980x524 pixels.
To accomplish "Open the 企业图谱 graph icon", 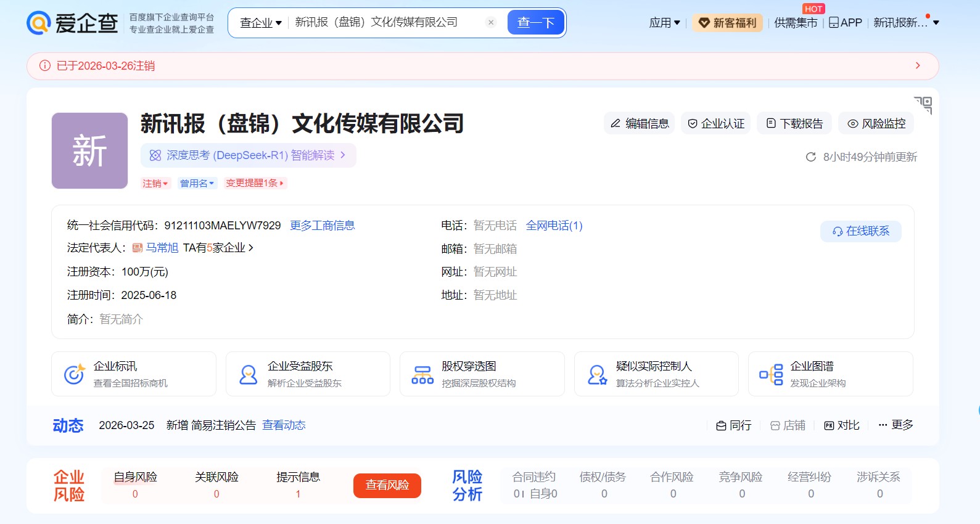I will (771, 374).
